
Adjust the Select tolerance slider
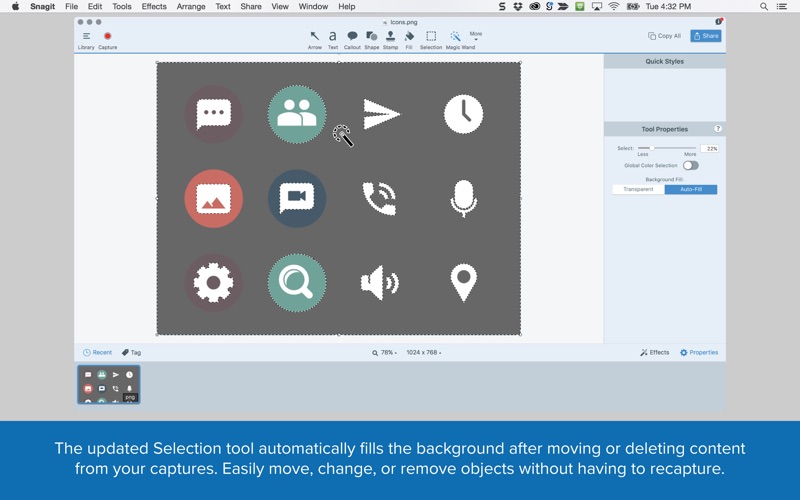point(645,148)
